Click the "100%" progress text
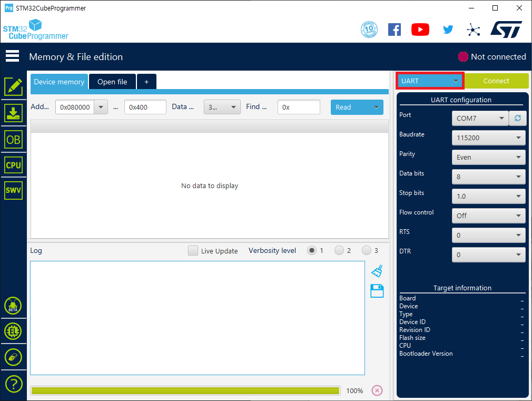 354,391
